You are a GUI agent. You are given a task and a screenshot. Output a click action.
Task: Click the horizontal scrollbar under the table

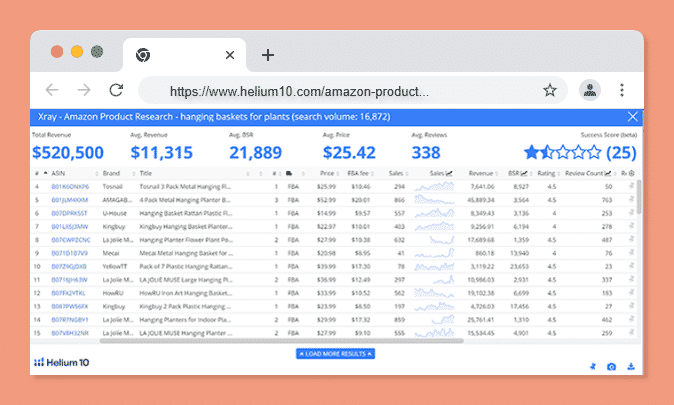(282, 341)
